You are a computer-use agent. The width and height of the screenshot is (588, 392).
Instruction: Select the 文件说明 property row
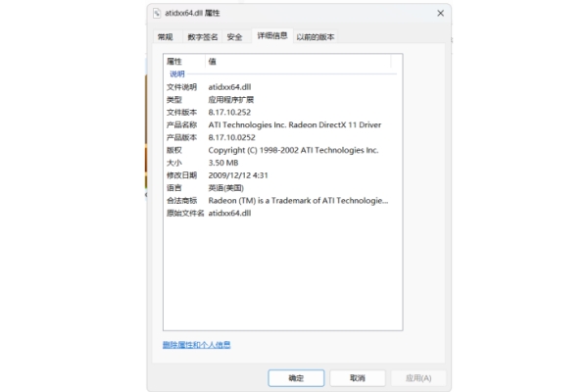(182, 87)
